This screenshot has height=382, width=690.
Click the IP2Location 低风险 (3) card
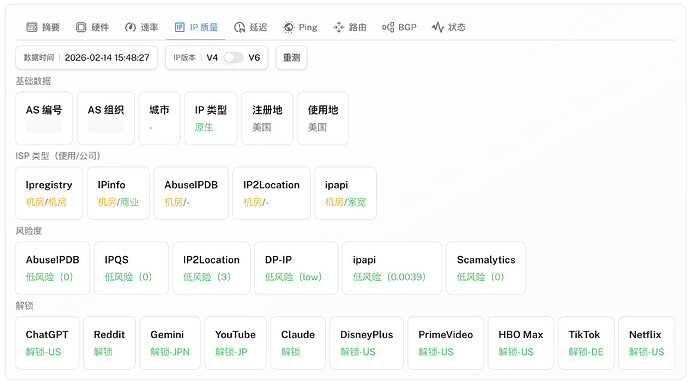[211, 268]
